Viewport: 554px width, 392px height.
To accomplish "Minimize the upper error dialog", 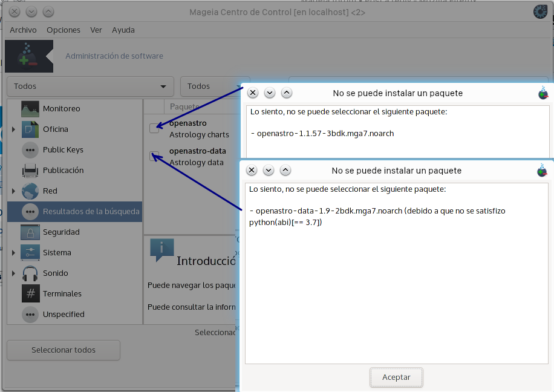I will coord(270,93).
